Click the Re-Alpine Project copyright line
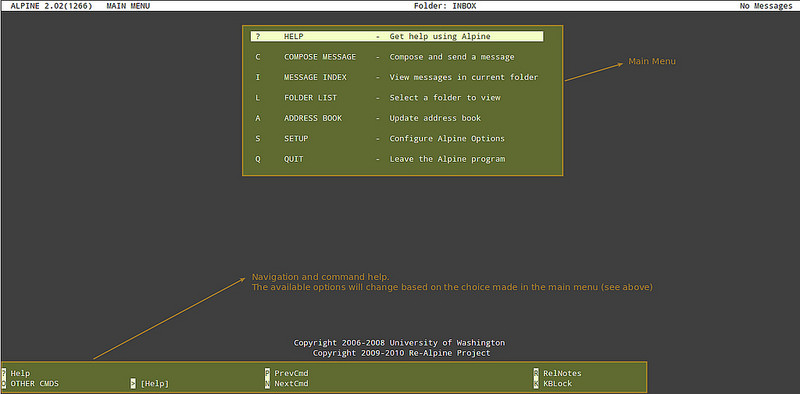The height and width of the screenshot is (394, 800). 402,353
